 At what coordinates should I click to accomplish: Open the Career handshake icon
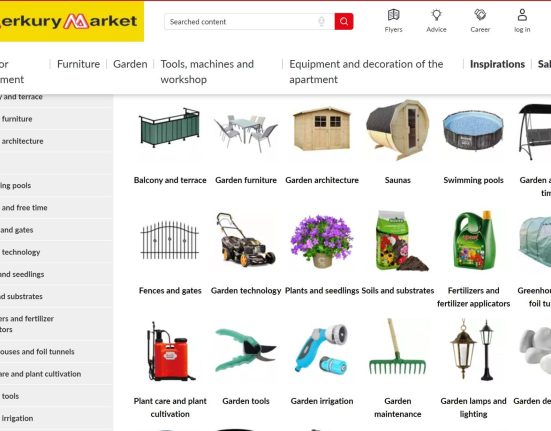pos(480,15)
